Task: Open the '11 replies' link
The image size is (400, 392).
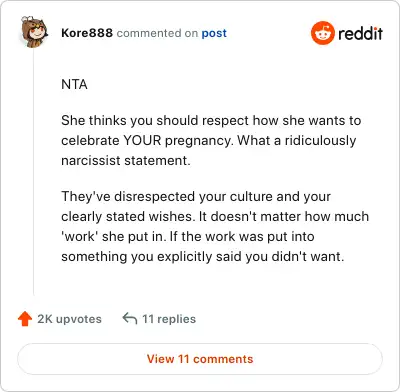Action: click(169, 319)
